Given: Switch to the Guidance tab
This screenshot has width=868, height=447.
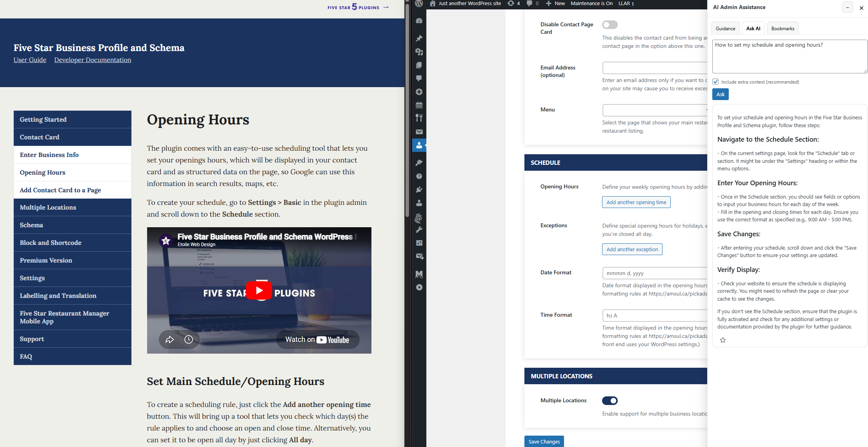Looking at the screenshot, I should pos(725,28).
